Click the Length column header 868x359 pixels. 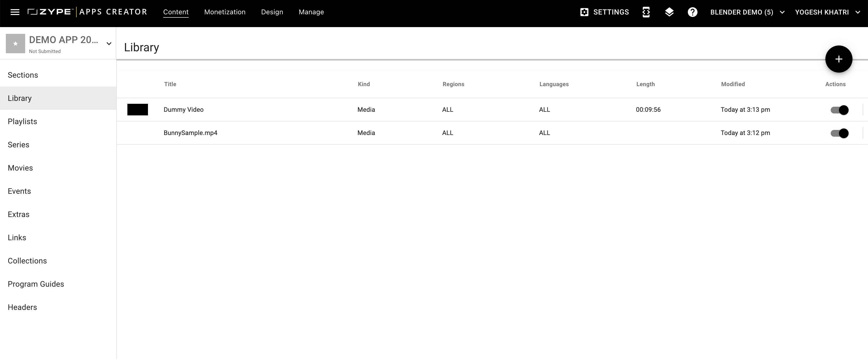click(x=645, y=84)
